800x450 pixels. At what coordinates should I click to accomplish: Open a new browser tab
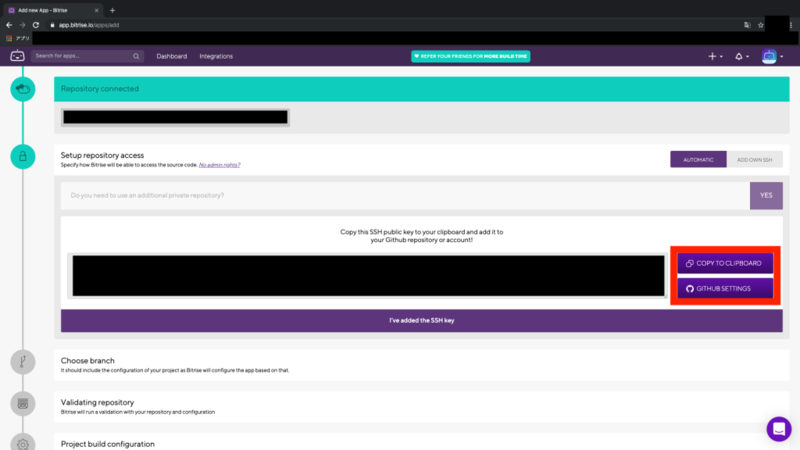(112, 10)
